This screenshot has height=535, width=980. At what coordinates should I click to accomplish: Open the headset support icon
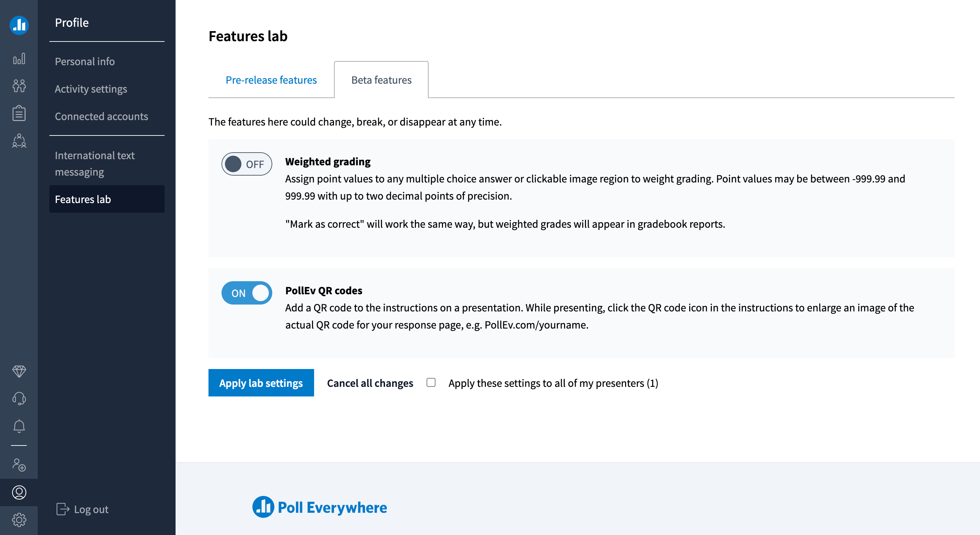[x=19, y=399]
